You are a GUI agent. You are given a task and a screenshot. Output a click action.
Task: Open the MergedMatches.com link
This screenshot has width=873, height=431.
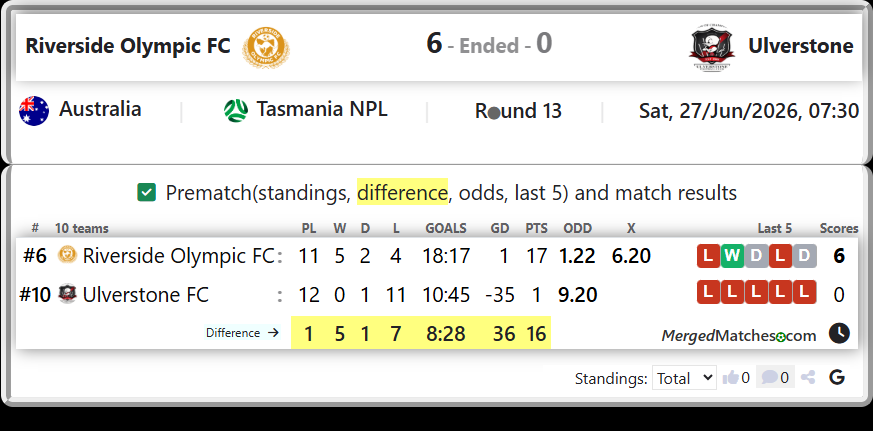pyautogui.click(x=739, y=336)
